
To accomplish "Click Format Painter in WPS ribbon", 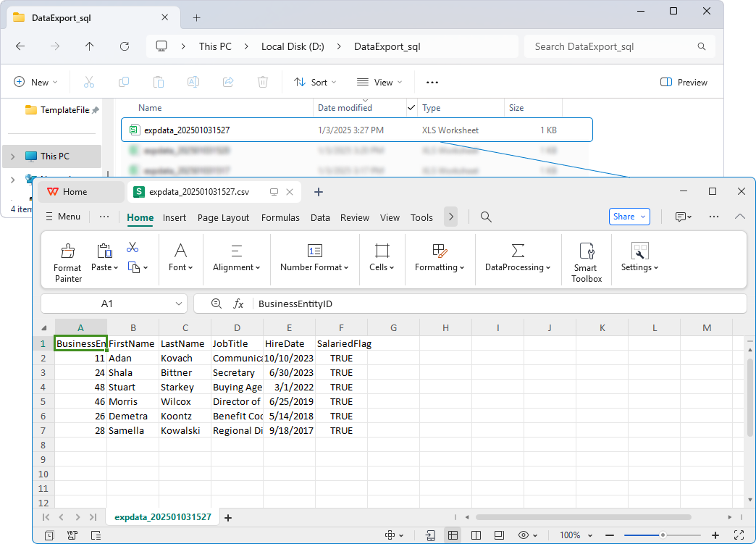I will (67, 263).
